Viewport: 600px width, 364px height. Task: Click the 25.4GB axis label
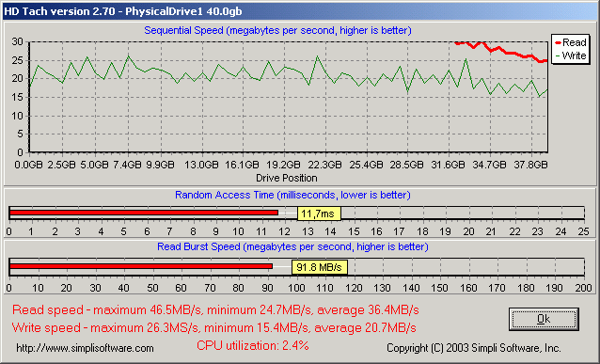tap(366, 165)
